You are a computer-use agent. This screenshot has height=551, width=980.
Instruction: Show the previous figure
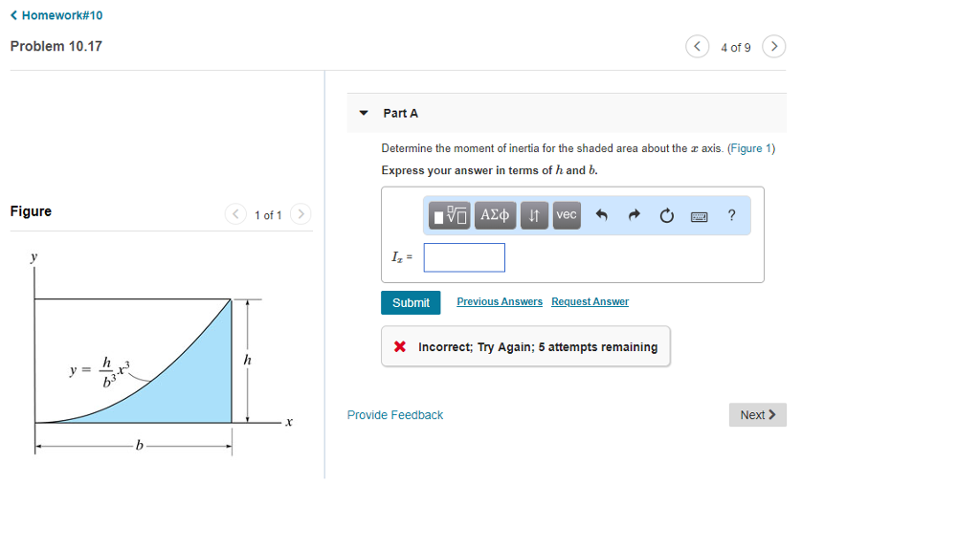coord(235,215)
